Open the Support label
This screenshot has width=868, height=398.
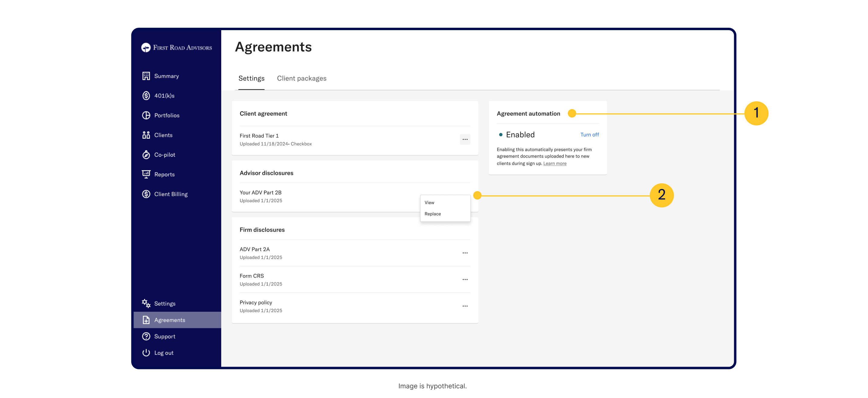coord(165,336)
